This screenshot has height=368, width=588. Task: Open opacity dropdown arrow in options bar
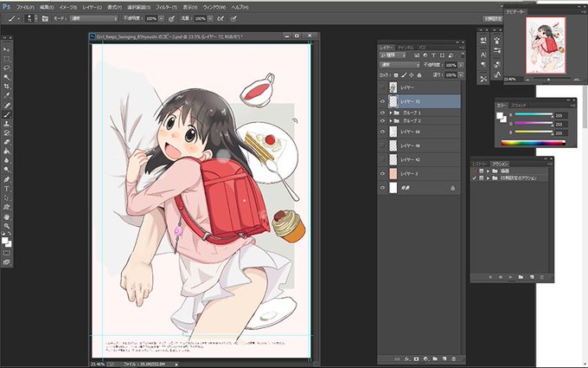[161, 18]
